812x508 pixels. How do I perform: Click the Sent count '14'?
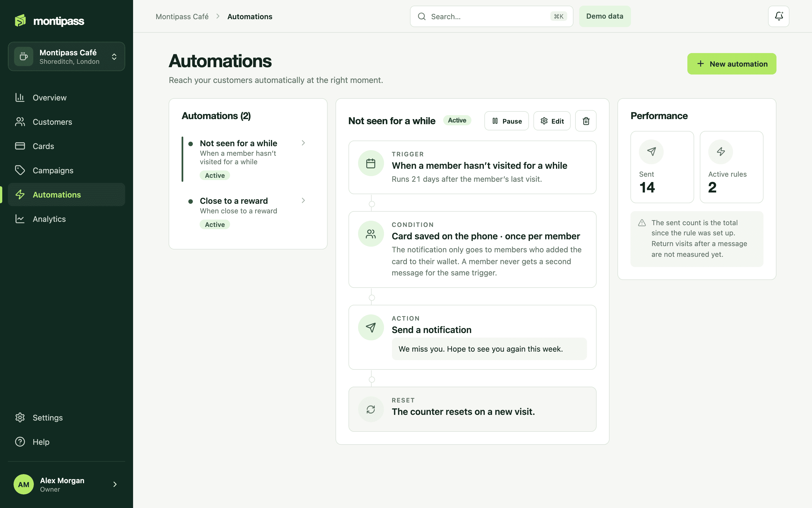(x=647, y=187)
